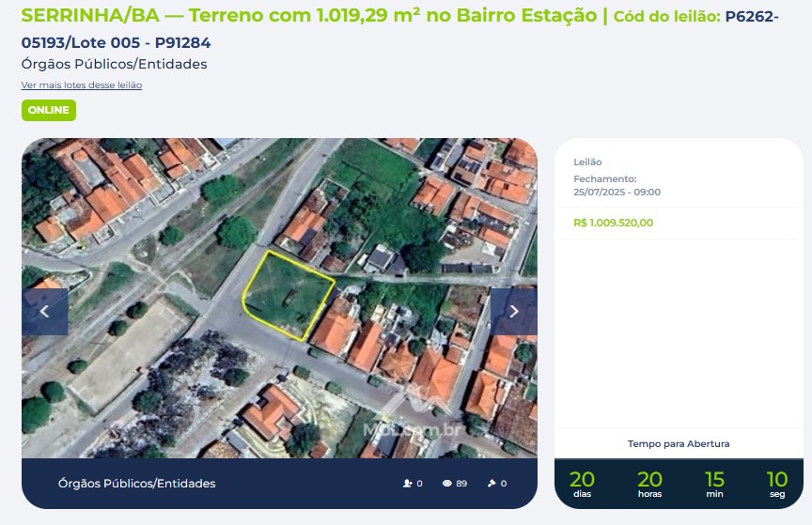Click the 20 horas countdown counter
This screenshot has width=812, height=525.
coord(650,484)
